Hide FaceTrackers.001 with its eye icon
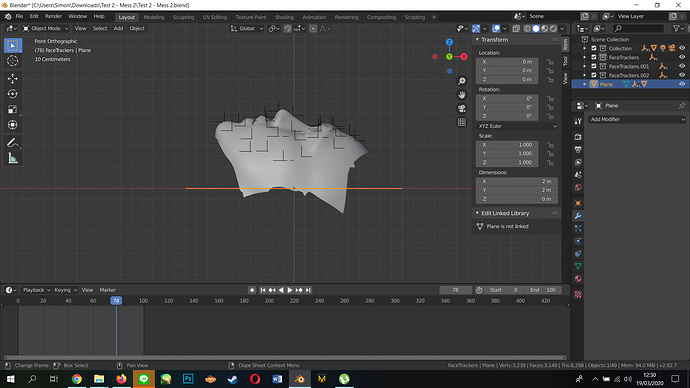Image resolution: width=690 pixels, height=388 pixels. (x=682, y=66)
